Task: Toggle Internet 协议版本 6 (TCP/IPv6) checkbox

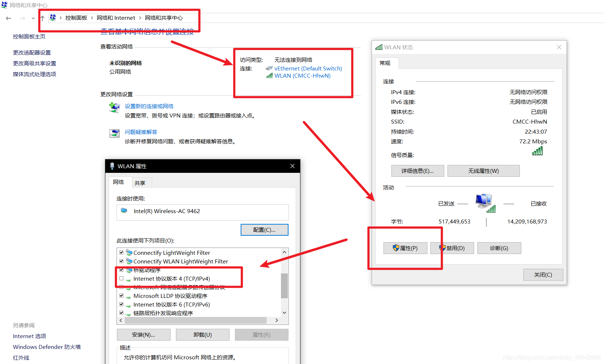Action: tap(121, 304)
